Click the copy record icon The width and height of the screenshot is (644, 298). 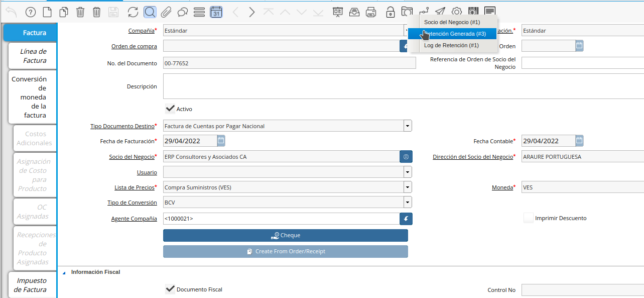coord(64,12)
